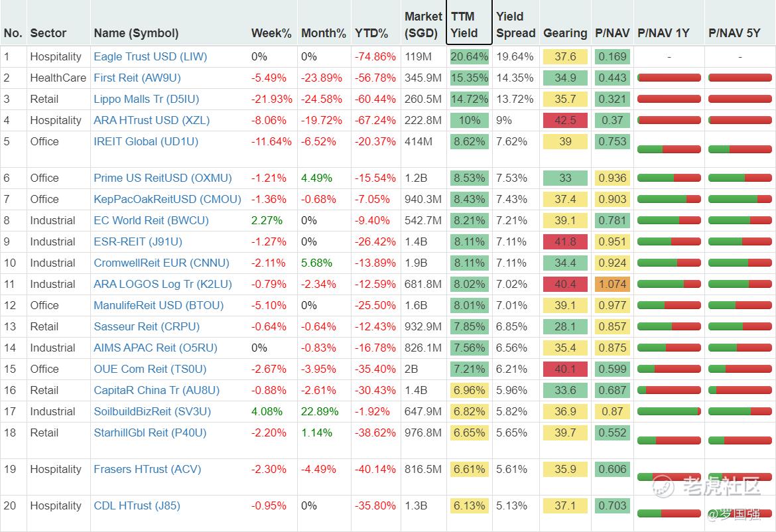The image size is (776, 532).
Task: Open SoilbuildBizReit (SV3U) link
Action: [x=153, y=412]
